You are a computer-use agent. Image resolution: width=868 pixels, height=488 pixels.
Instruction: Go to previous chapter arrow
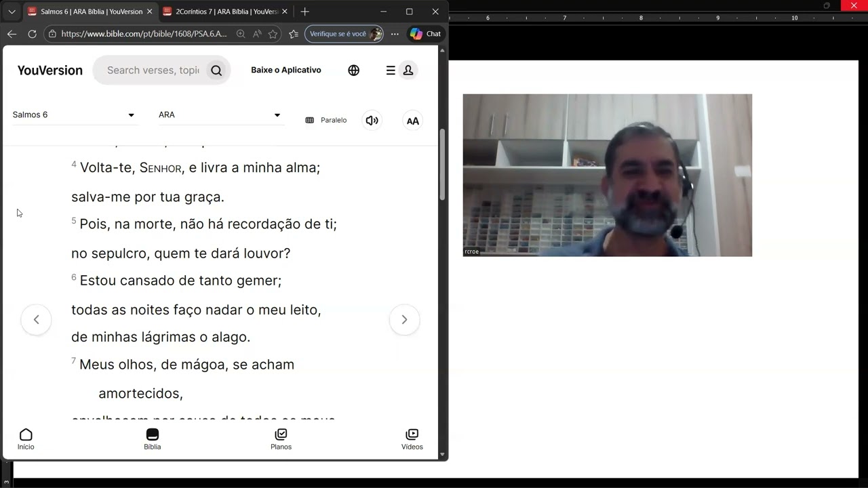point(36,319)
